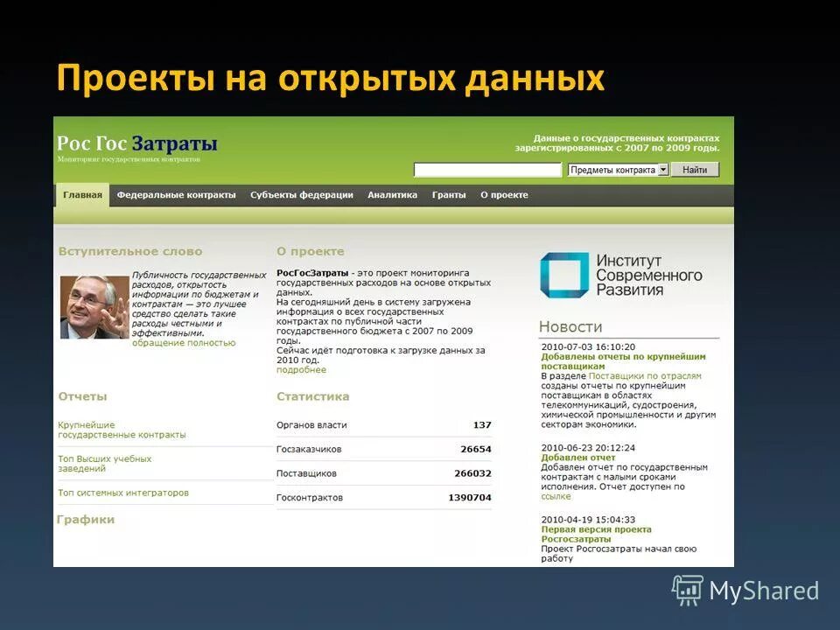This screenshot has width=840, height=630.
Task: Click the О проекте section heading
Action: 310,251
